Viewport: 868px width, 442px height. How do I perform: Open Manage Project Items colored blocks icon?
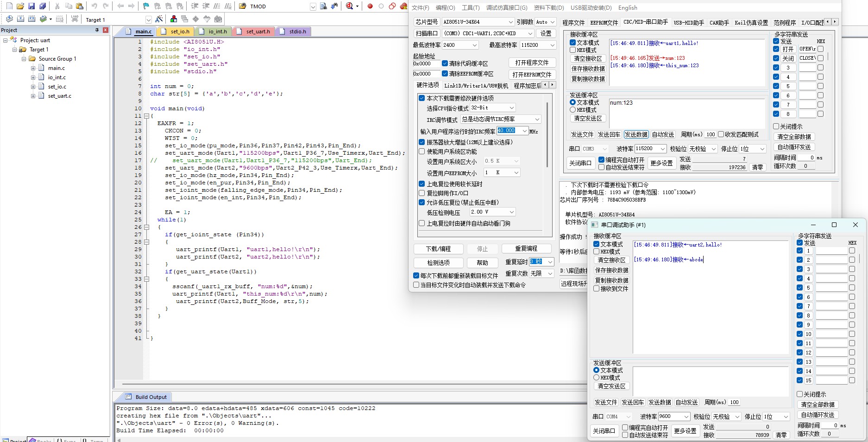(173, 19)
